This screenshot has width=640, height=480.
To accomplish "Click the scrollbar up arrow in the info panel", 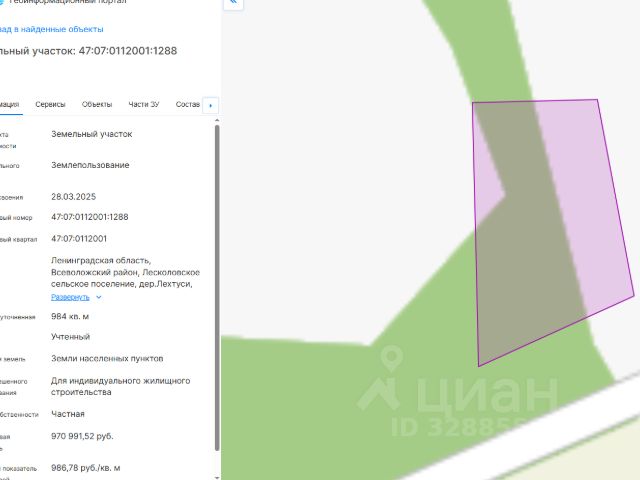I will [217, 120].
